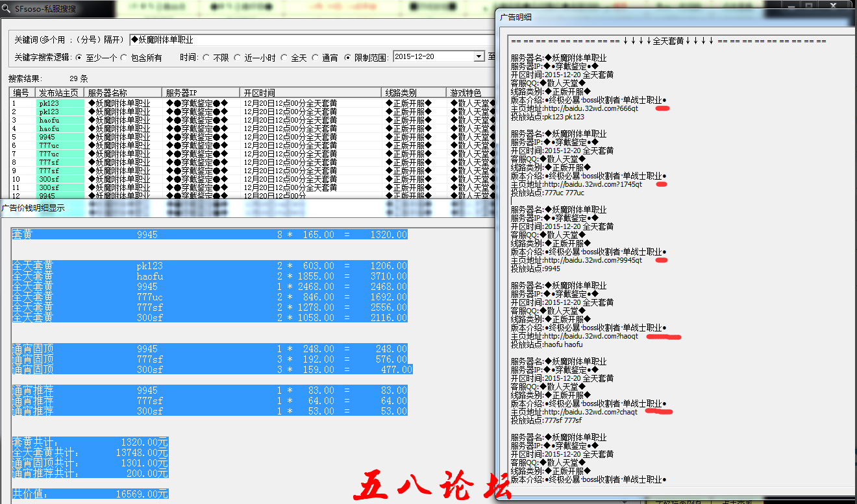This screenshot has width=857, height=504.
Task: Choose the 近一小时 time filter
Action: pyautogui.click(x=238, y=58)
